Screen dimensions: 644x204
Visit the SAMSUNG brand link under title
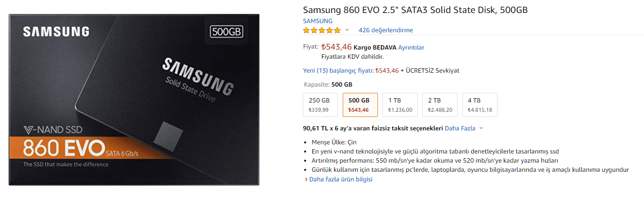[x=318, y=21]
